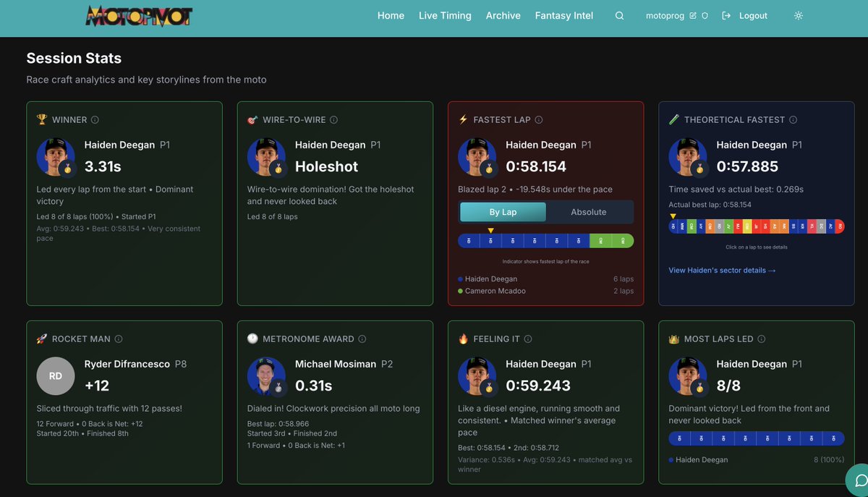Show info for the ROCKET MAN card

pyautogui.click(x=119, y=339)
